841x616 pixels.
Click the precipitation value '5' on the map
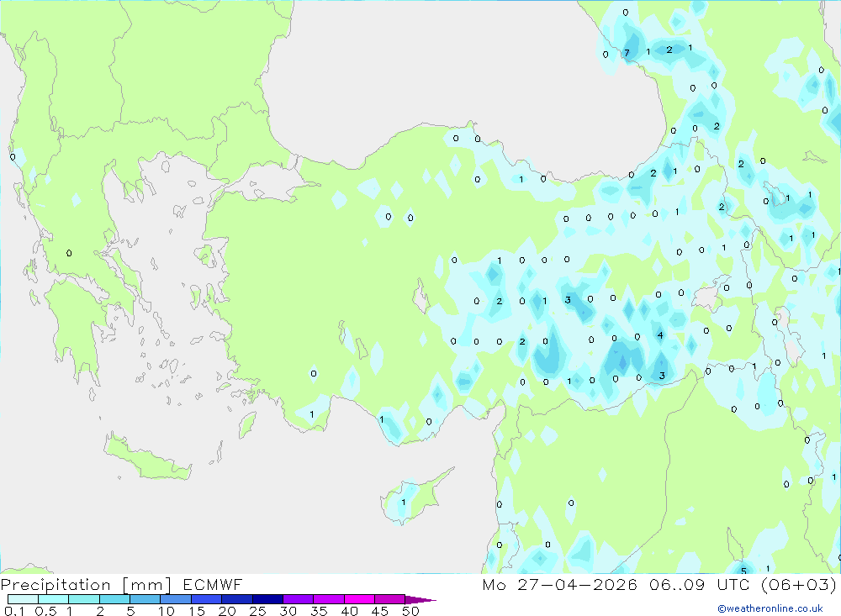pyautogui.click(x=743, y=571)
